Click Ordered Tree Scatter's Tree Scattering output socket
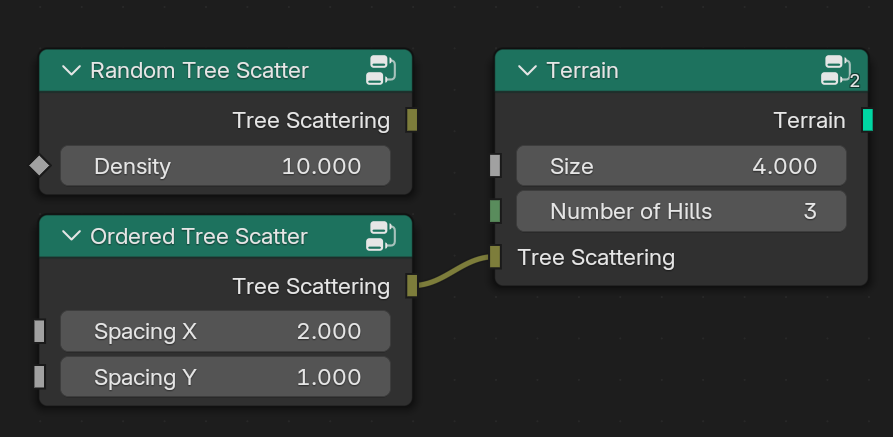The image size is (893, 437). click(x=411, y=286)
